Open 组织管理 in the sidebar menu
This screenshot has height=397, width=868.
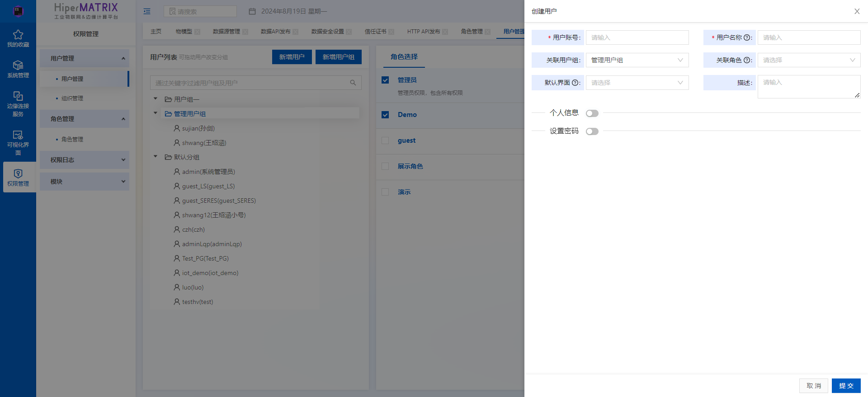(x=72, y=98)
